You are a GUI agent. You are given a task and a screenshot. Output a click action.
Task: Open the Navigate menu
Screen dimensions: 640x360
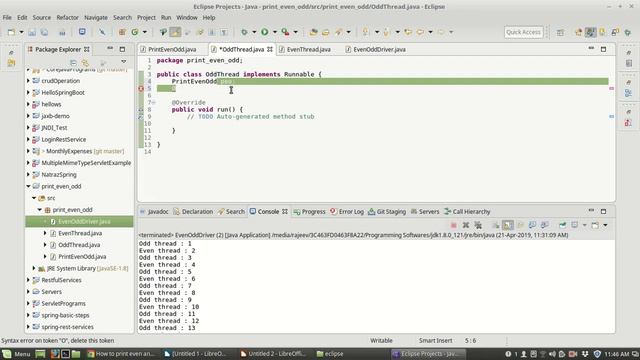click(x=96, y=18)
